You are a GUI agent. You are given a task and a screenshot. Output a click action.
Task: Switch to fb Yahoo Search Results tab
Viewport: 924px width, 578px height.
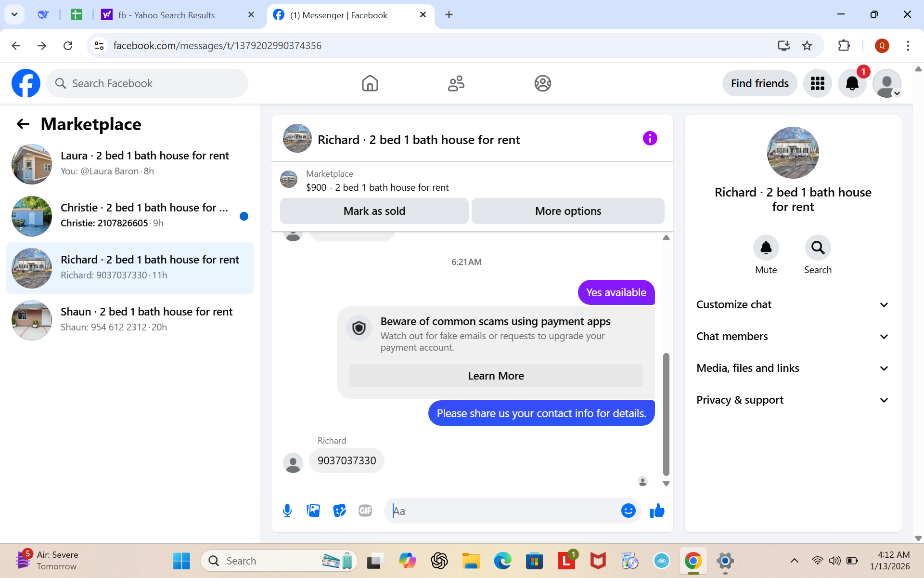pyautogui.click(x=167, y=15)
